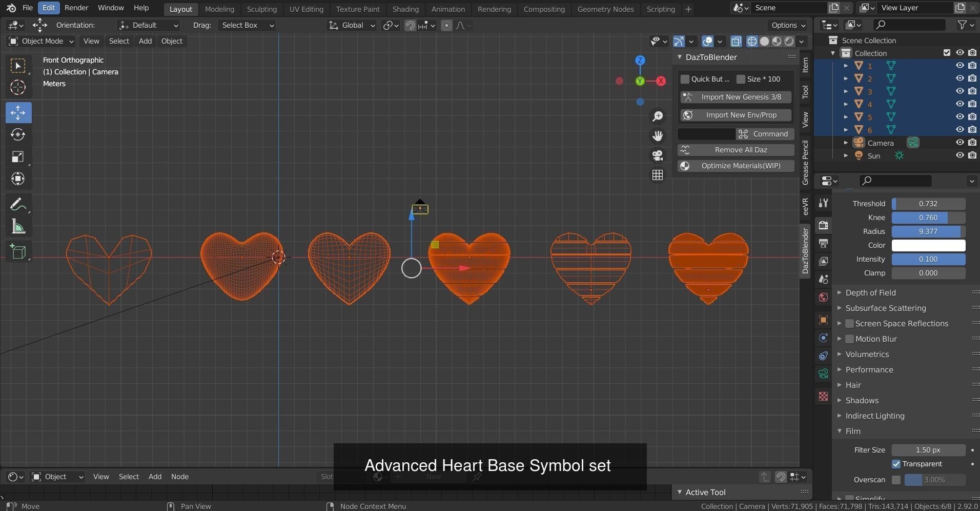Select the Rotate tool
980x511 pixels.
click(x=18, y=134)
